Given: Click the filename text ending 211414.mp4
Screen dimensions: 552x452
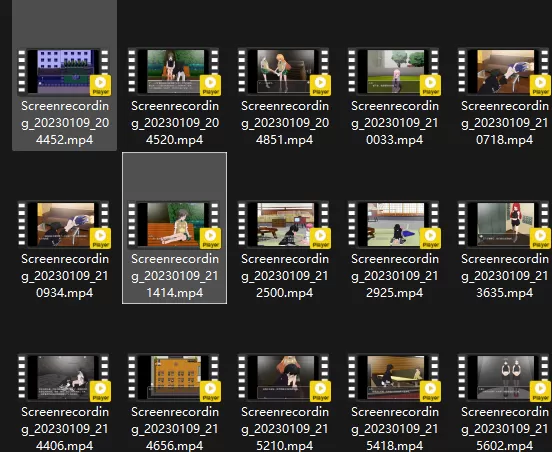Looking at the screenshot, I should pos(175,276).
